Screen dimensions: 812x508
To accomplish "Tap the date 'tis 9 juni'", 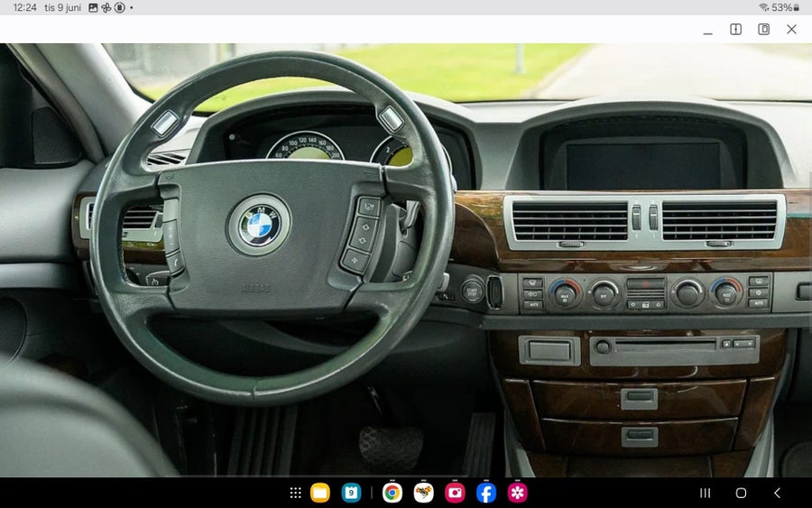I will point(62,7).
